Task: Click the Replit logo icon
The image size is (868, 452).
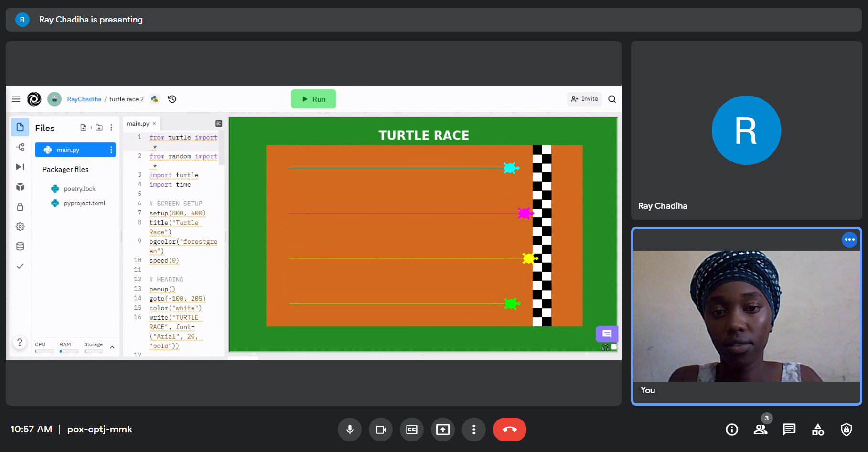Action: pyautogui.click(x=34, y=99)
